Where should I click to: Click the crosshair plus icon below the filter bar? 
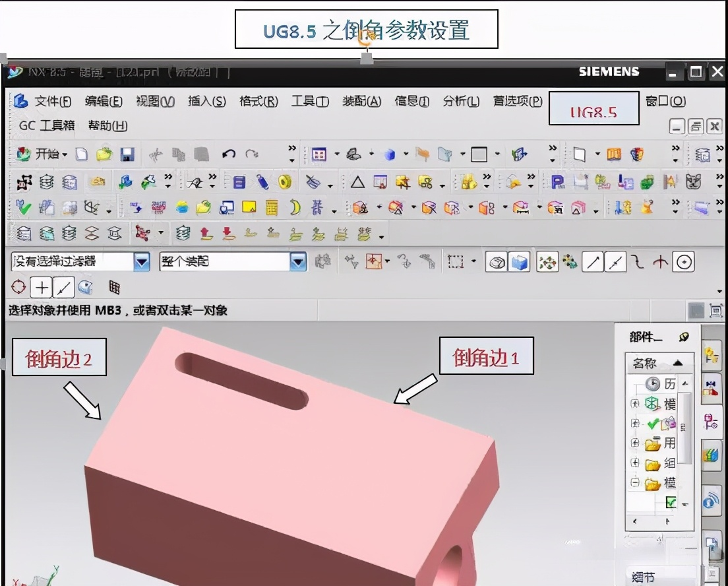[41, 288]
